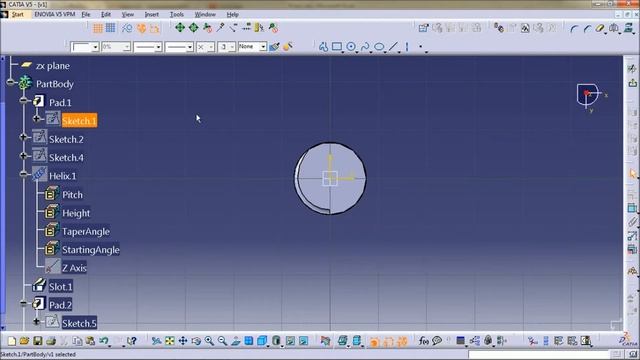Open the first line type dropdown
Image resolution: width=640 pixels, height=360 pixels.
coord(158,47)
